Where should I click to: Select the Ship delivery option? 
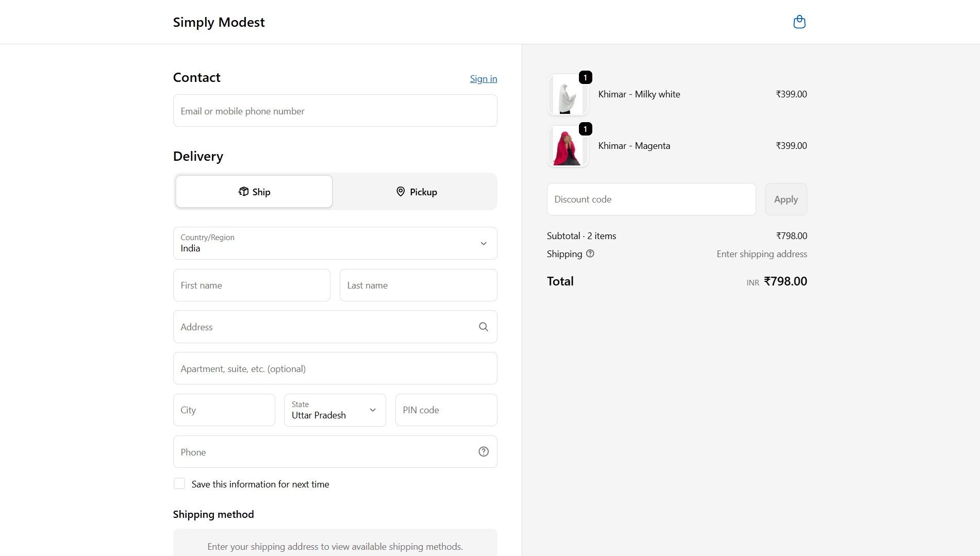coord(254,191)
